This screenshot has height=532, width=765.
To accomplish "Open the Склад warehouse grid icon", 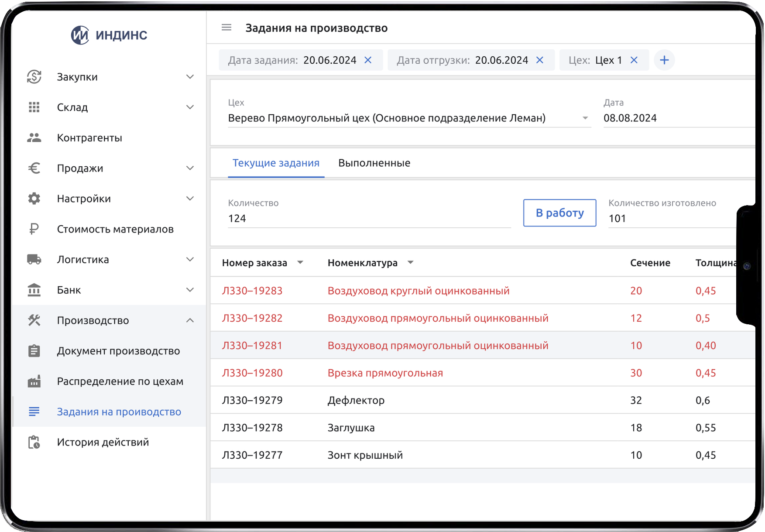I will point(34,107).
